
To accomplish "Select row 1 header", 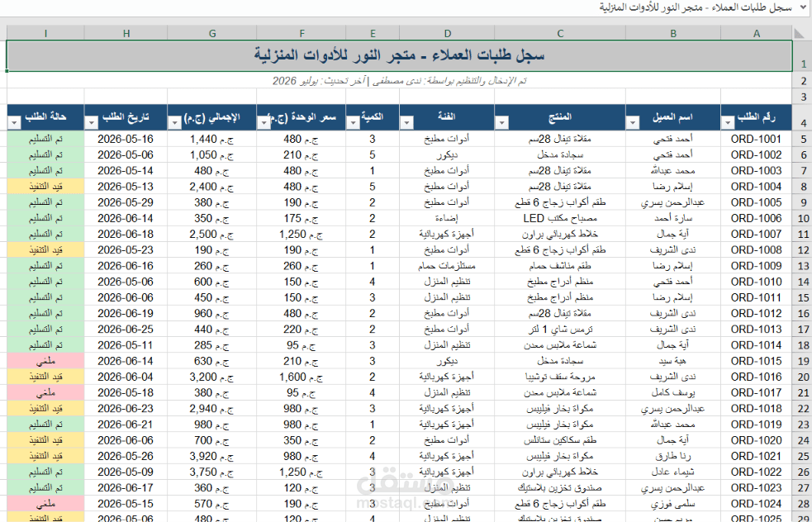I will 802,56.
